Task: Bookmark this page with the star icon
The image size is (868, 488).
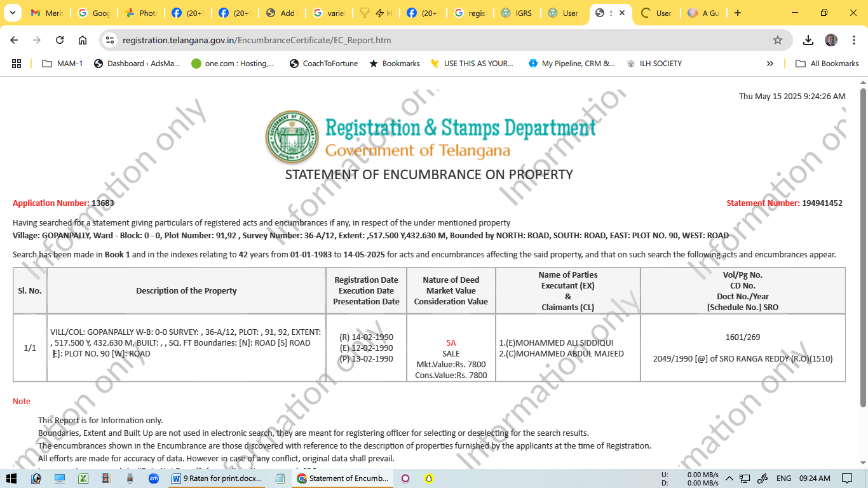Action: [x=778, y=40]
